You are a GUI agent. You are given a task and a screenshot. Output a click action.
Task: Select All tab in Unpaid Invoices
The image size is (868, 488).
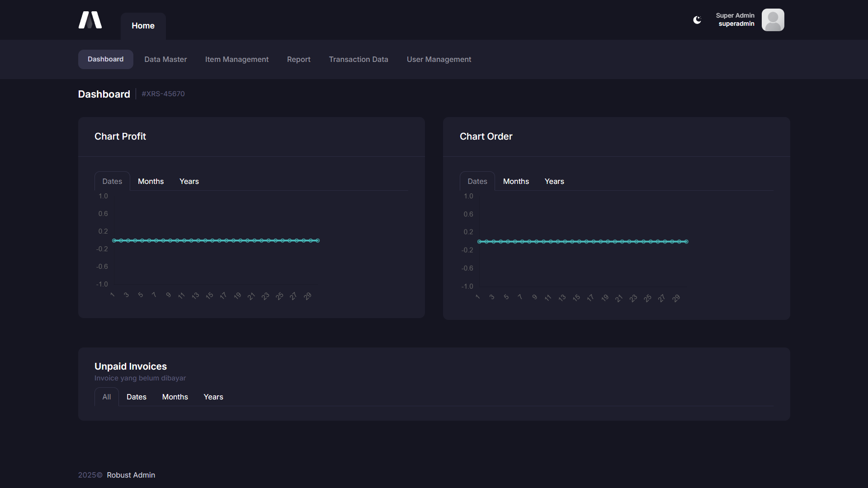pyautogui.click(x=106, y=397)
